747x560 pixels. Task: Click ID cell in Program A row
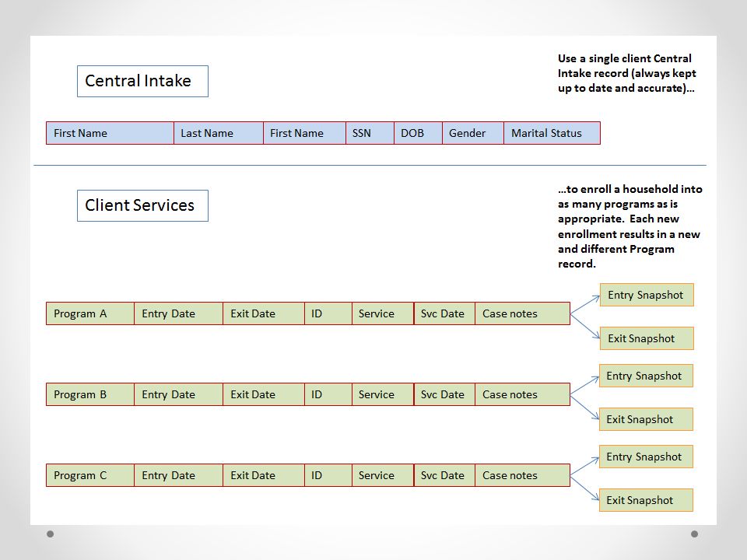(328, 313)
